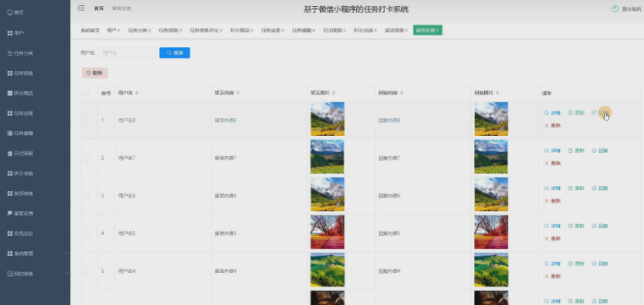This screenshot has width=644, height=305.
Task: Close the 任务提醒 tab with its X
Action: (314, 30)
